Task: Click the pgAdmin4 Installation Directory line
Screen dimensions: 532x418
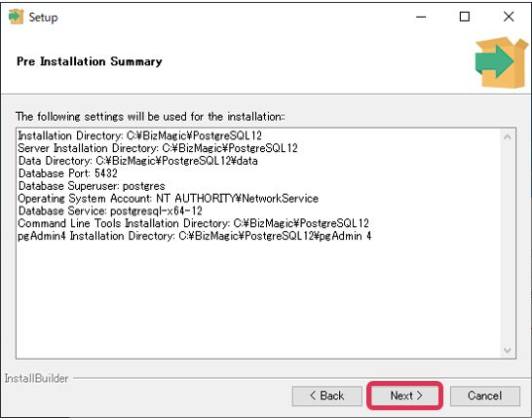Action: click(x=195, y=236)
